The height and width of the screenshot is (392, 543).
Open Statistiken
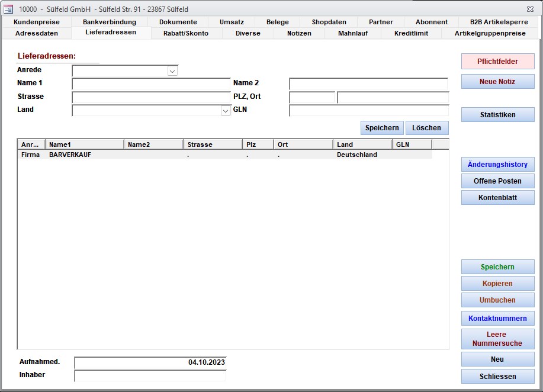click(497, 115)
